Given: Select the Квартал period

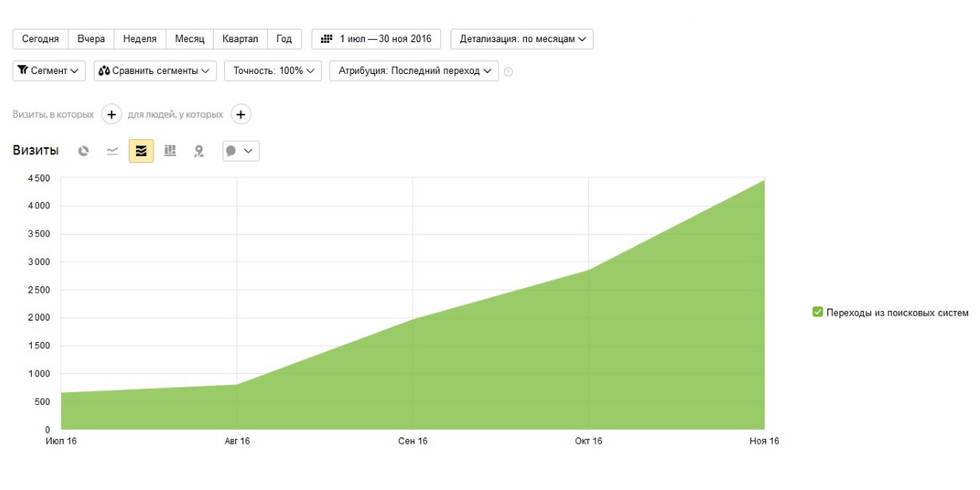Looking at the screenshot, I should coord(240,39).
